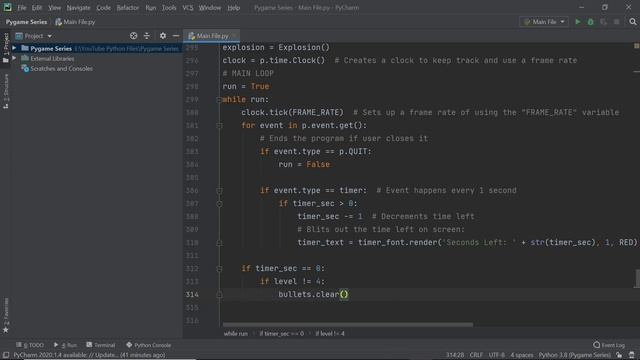The height and width of the screenshot is (360, 640).
Task: Open the Main File run configuration dropdown
Action: tap(544, 22)
